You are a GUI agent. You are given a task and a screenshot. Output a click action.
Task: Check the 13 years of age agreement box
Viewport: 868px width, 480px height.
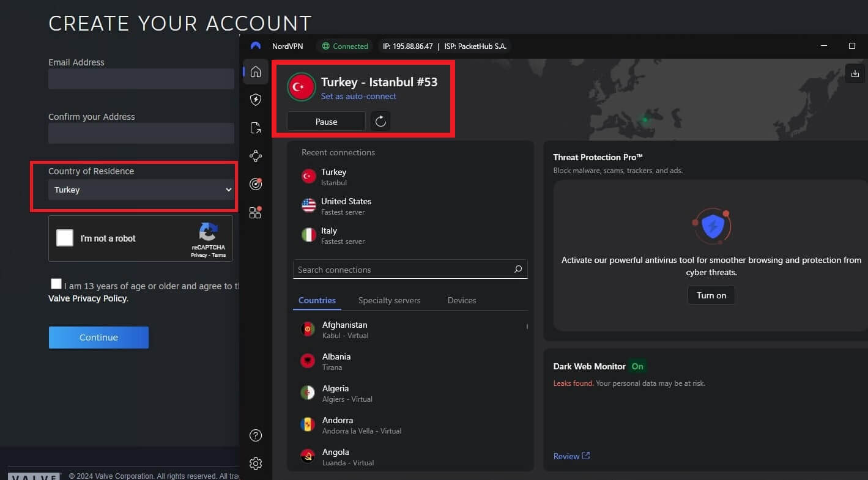[x=56, y=283]
